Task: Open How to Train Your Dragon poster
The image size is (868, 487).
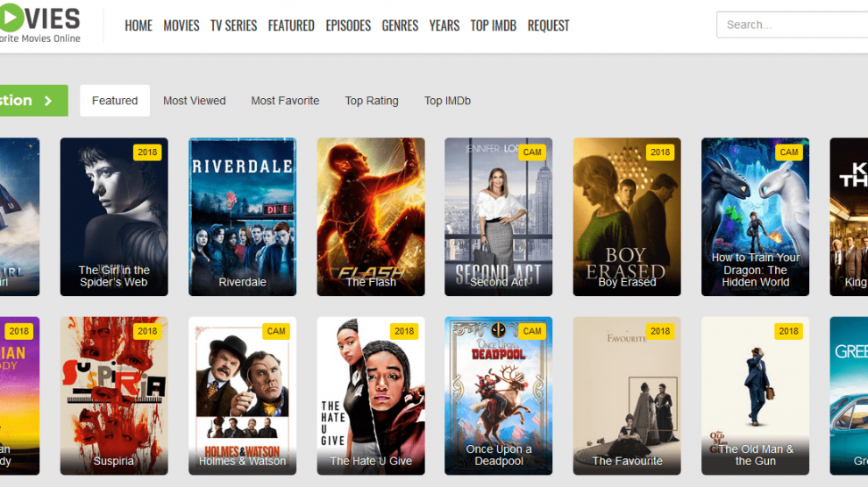Action: (755, 216)
